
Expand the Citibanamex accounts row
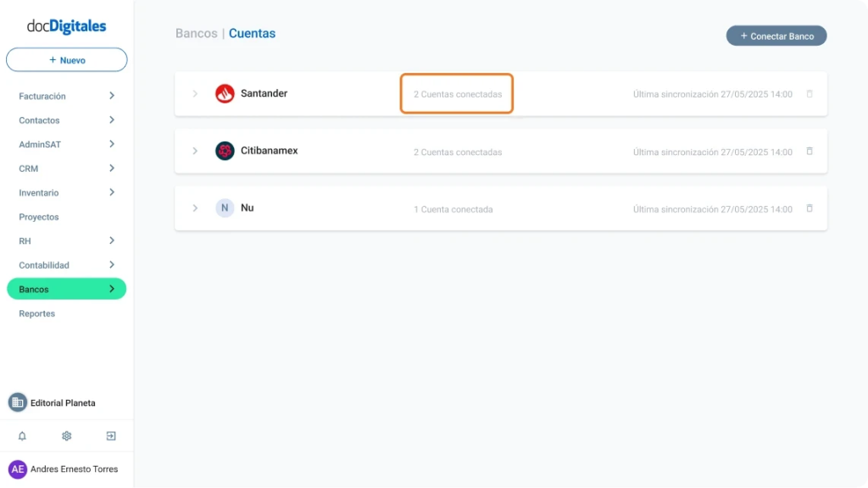pyautogui.click(x=195, y=151)
